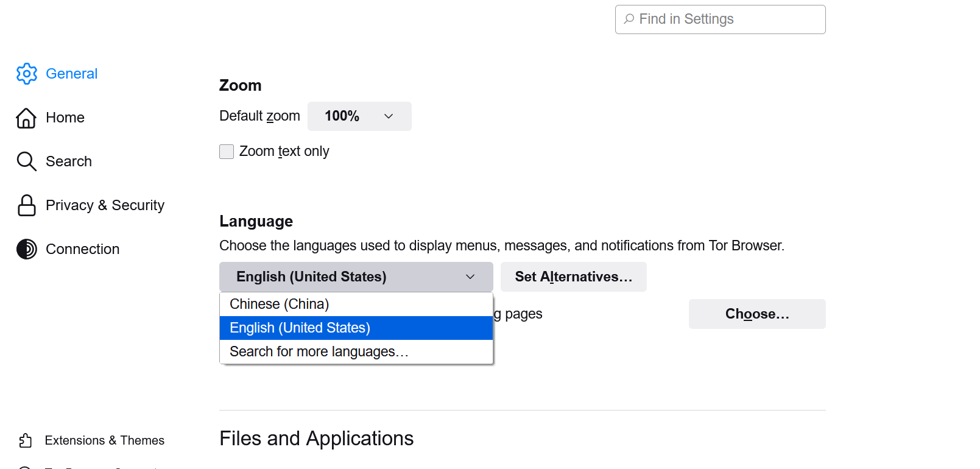Click the Extensions & Themes puzzle icon

click(26, 440)
